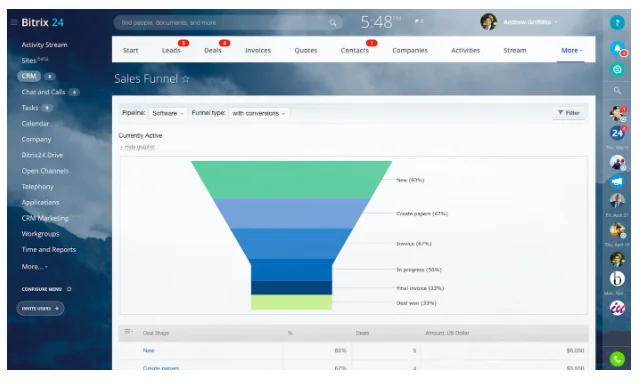Screen dimensions: 642x384
Task: Open Funnel type 'with conversions' dropdown
Action: click(259, 113)
